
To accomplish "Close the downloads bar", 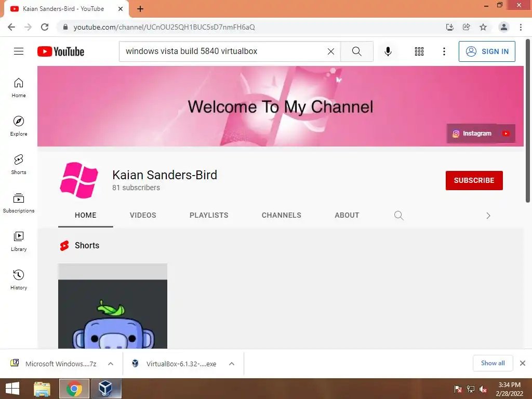I will pyautogui.click(x=523, y=363).
